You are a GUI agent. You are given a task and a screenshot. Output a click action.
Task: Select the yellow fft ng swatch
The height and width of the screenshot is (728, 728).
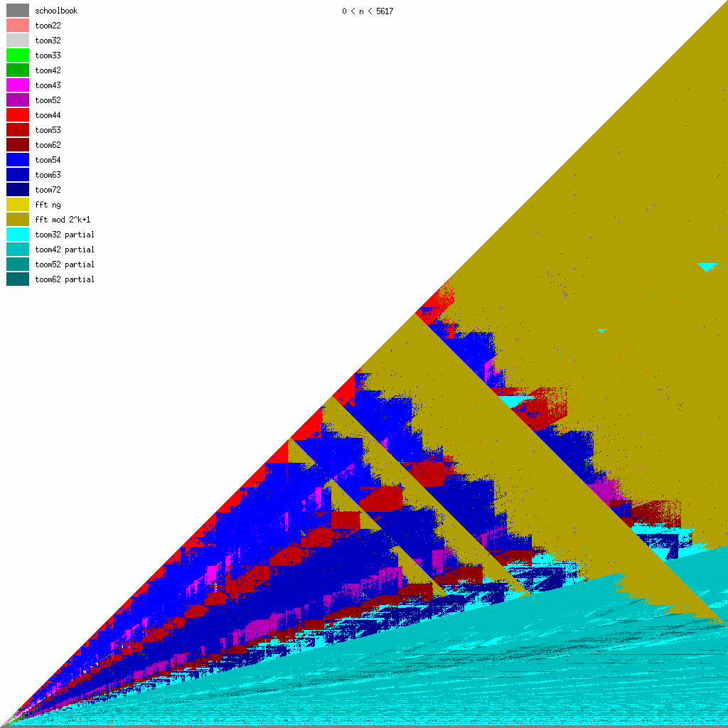(x=18, y=204)
